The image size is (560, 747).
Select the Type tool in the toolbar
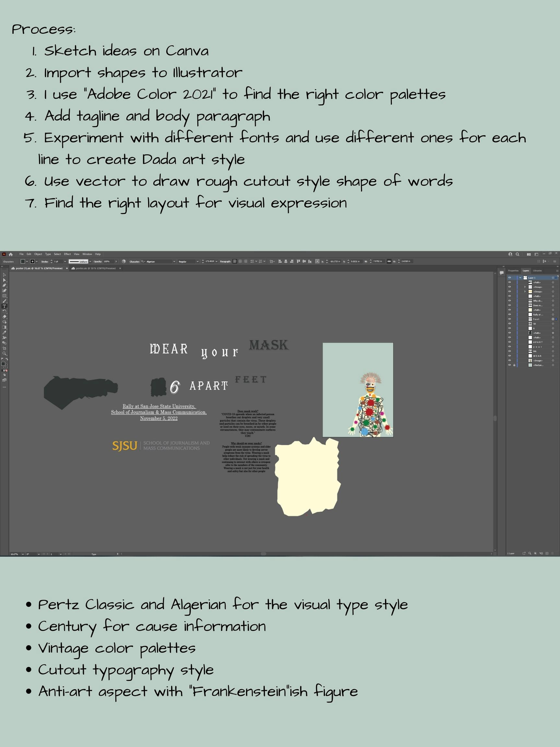pos(5,306)
